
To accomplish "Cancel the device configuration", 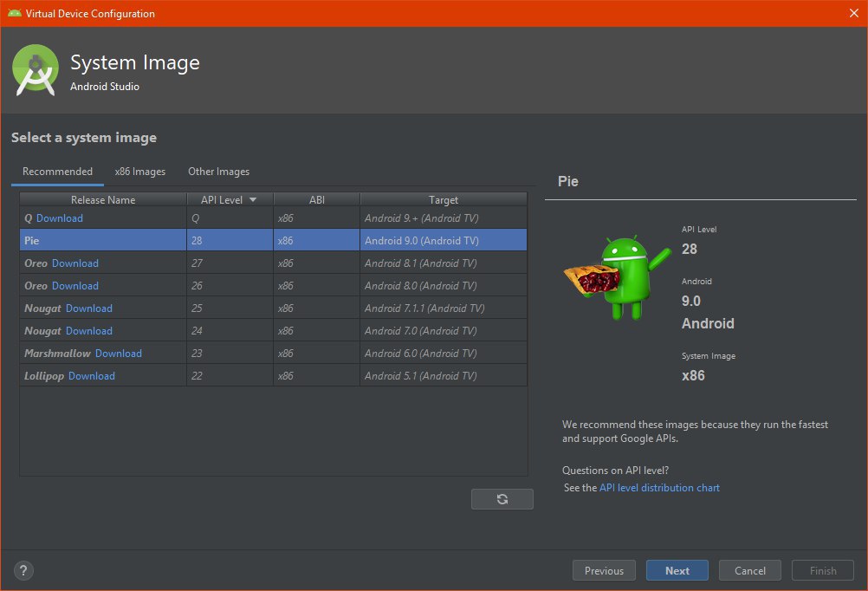I will (750, 570).
